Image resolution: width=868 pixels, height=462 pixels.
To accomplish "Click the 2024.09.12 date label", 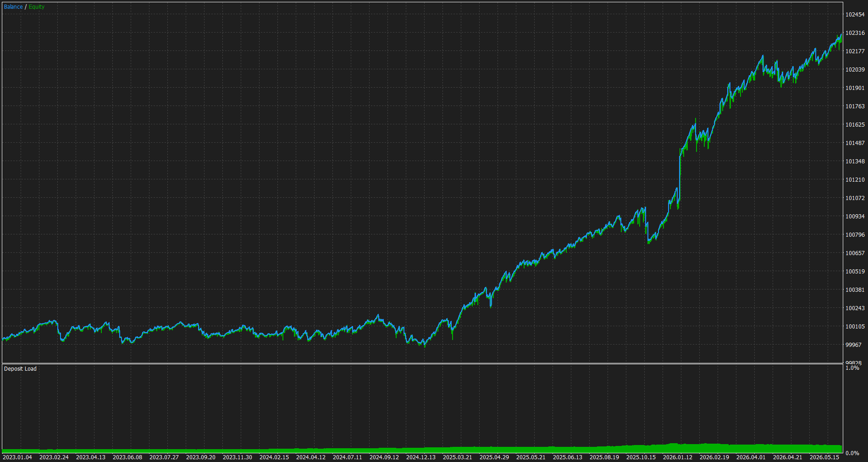I will 384,457.
